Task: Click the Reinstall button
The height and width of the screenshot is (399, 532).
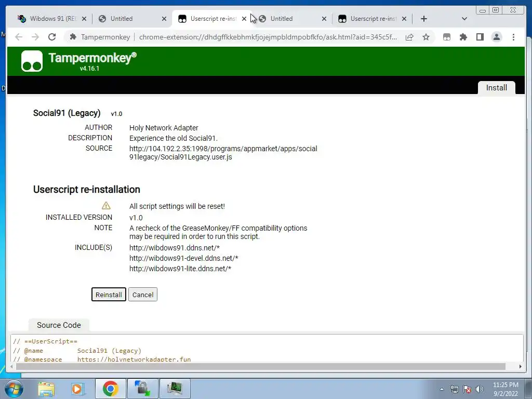Action: pos(109,295)
